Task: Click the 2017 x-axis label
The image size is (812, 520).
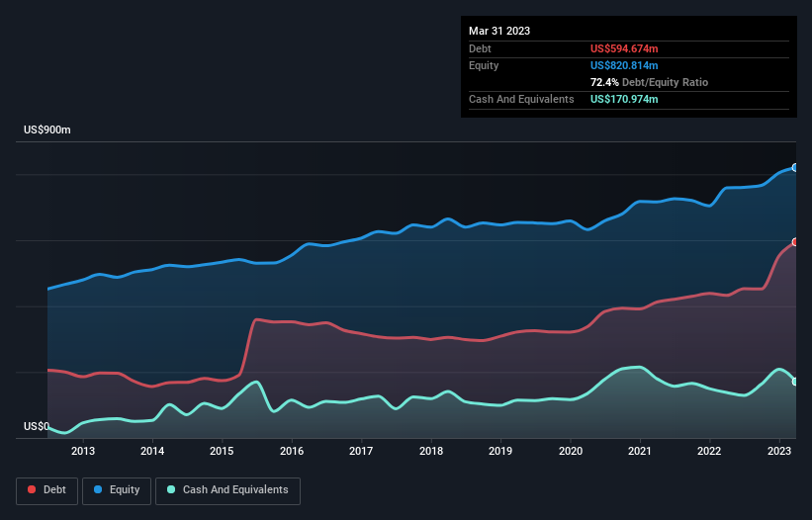Action: coord(361,451)
